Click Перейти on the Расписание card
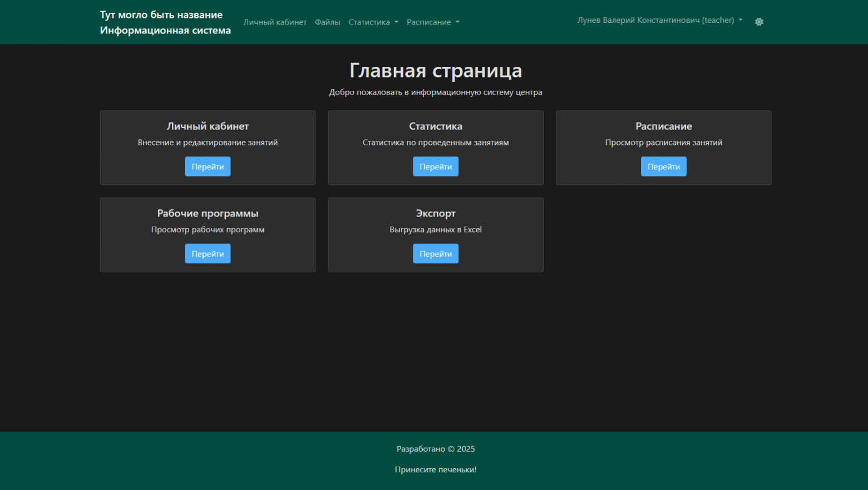This screenshot has width=868, height=490. pyautogui.click(x=663, y=166)
